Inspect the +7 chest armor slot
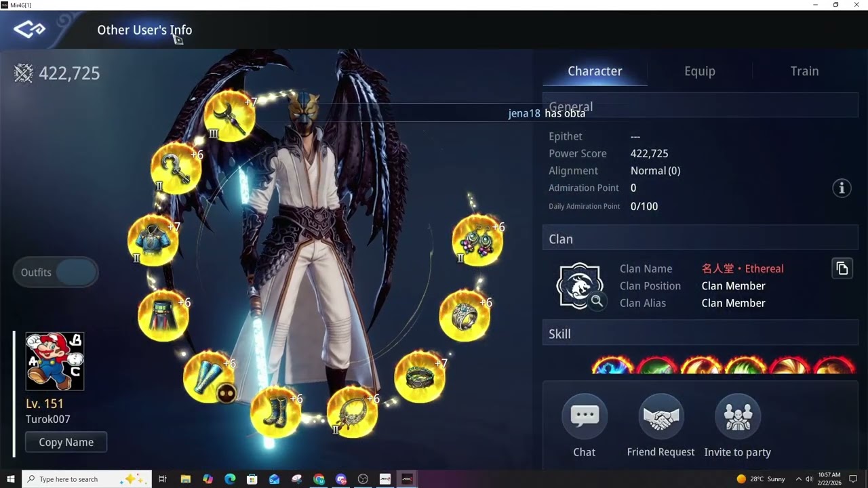The image size is (868, 488). (x=153, y=240)
